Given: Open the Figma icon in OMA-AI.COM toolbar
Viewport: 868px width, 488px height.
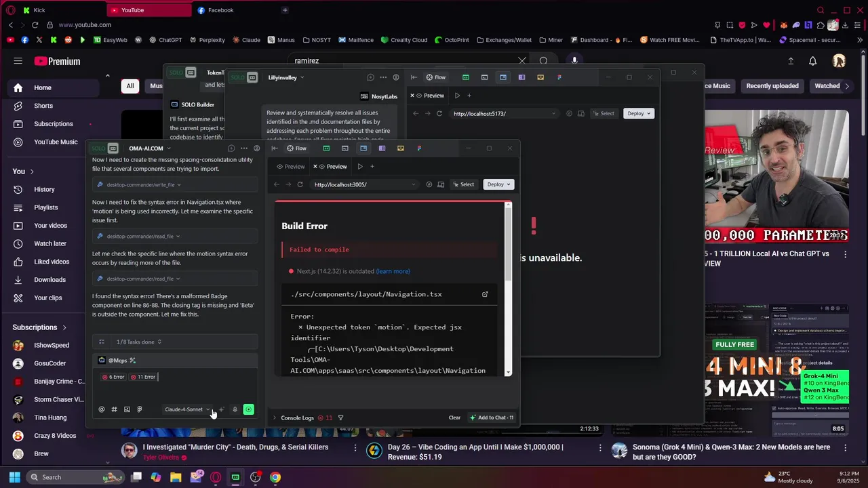Looking at the screenshot, I should 419,148.
